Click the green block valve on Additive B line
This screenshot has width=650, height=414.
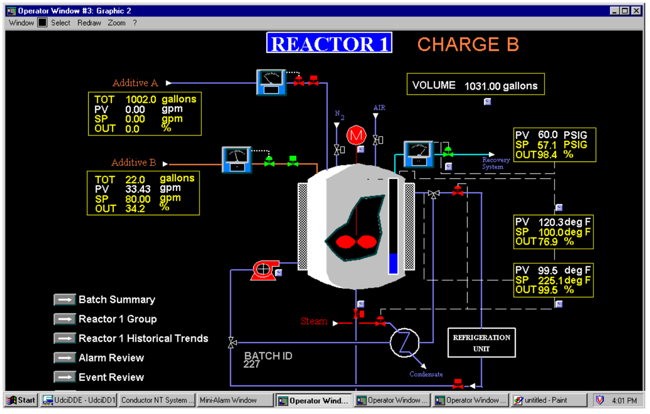[293, 161]
